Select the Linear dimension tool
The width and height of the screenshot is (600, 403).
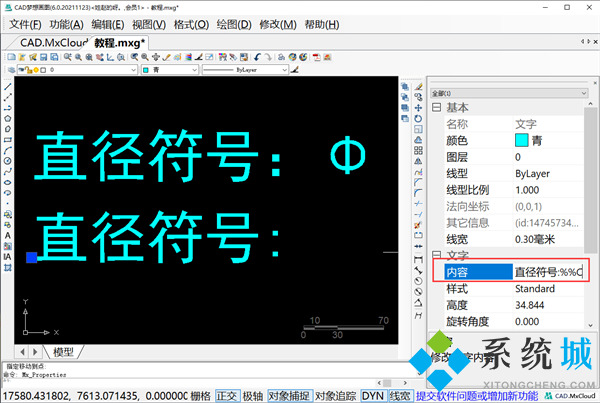pos(419,259)
